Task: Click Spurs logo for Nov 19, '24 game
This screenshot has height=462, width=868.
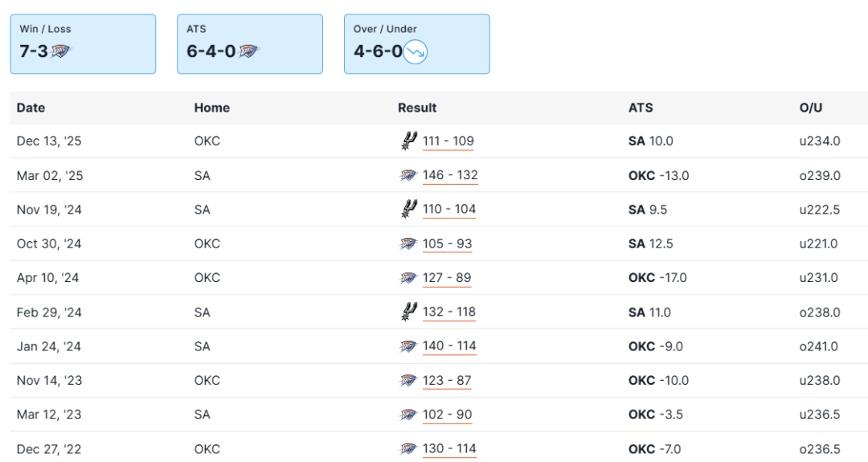Action: (408, 209)
